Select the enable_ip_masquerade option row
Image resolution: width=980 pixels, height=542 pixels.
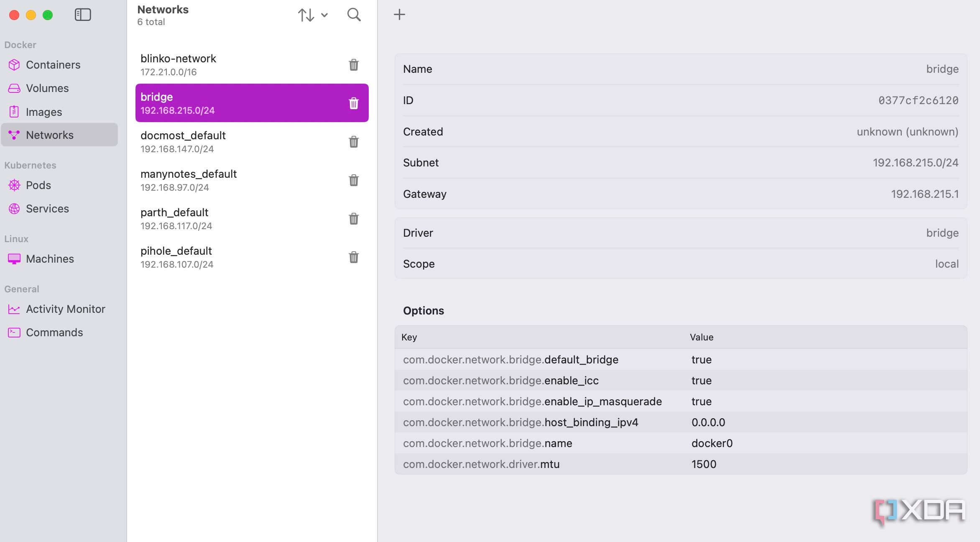(x=681, y=401)
